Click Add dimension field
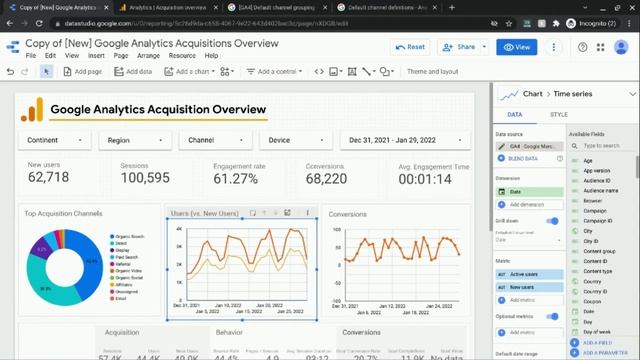Screen dimensions: 640x360 pos(529,204)
